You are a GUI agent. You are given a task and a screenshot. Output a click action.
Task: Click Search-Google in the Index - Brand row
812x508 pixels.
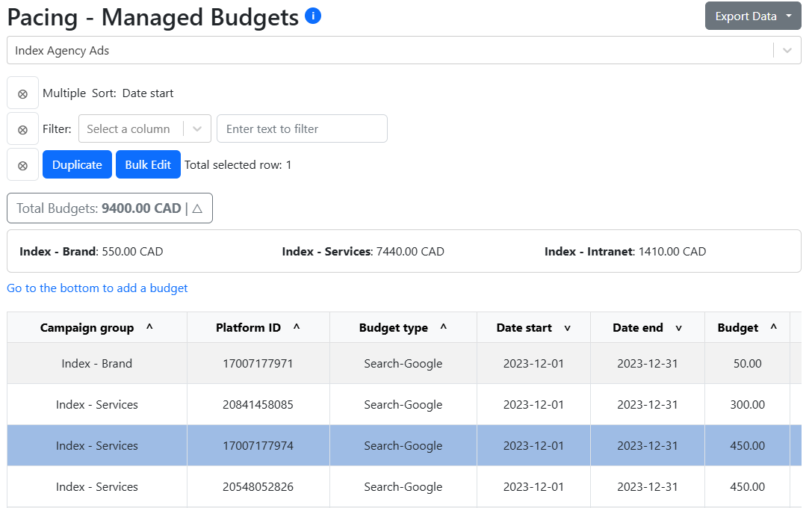[x=403, y=364]
